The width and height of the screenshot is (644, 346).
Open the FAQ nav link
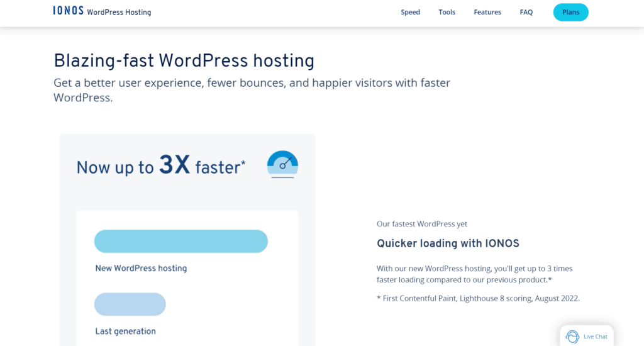[x=526, y=13]
